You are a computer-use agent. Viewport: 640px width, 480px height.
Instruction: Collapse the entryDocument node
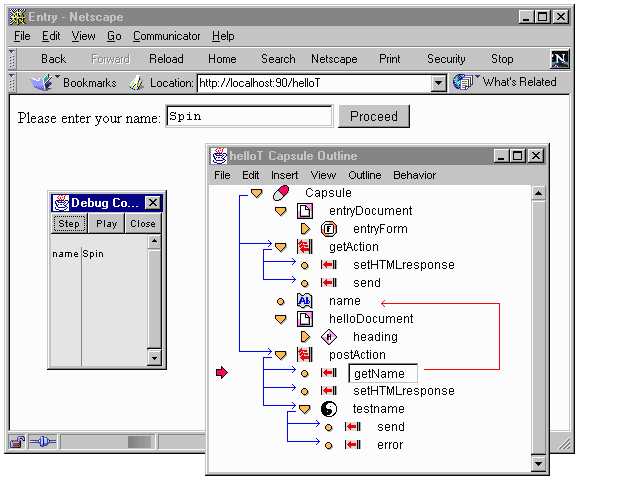pyautogui.click(x=280, y=211)
